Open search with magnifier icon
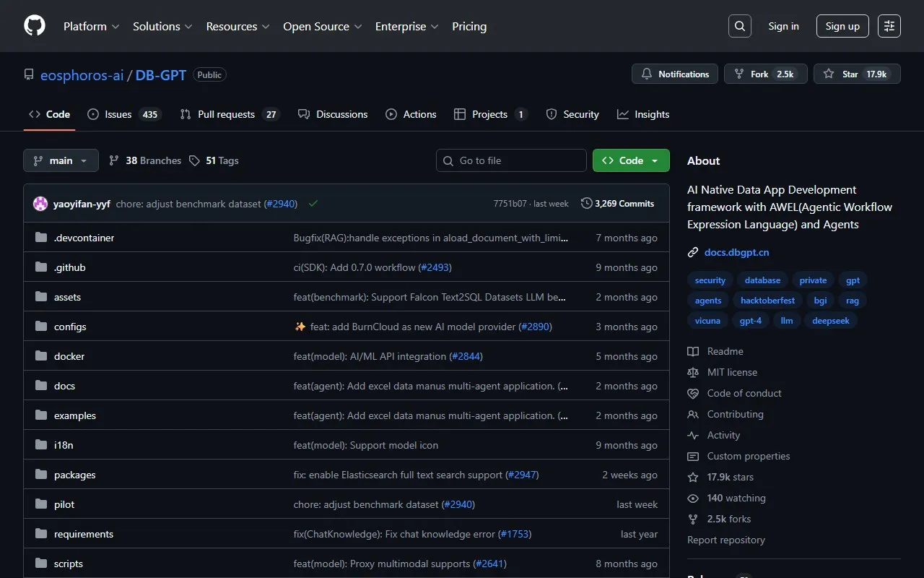This screenshot has height=578, width=924. [740, 26]
